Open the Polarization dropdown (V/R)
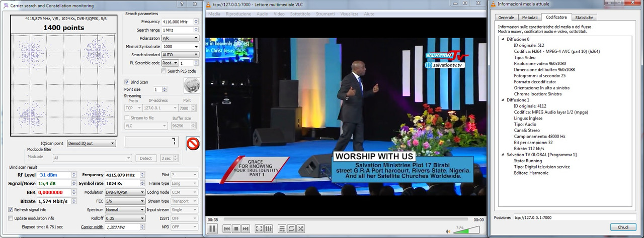The image size is (644, 238). pos(180,38)
